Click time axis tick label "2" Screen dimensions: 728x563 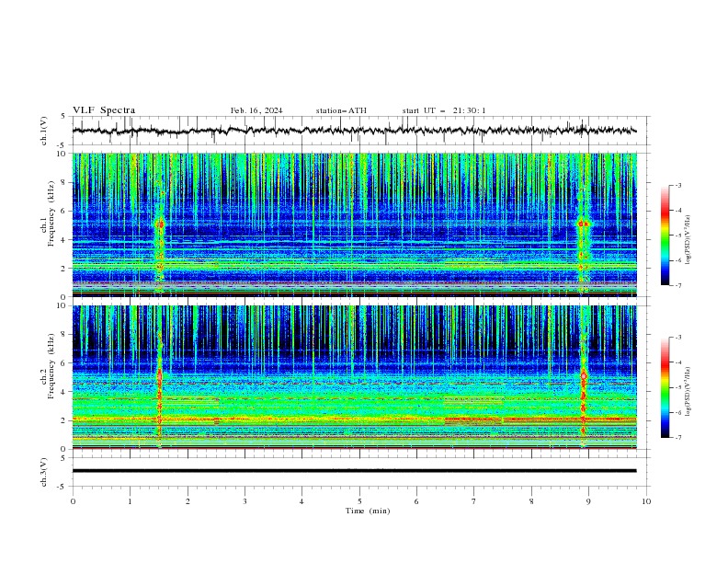188,501
